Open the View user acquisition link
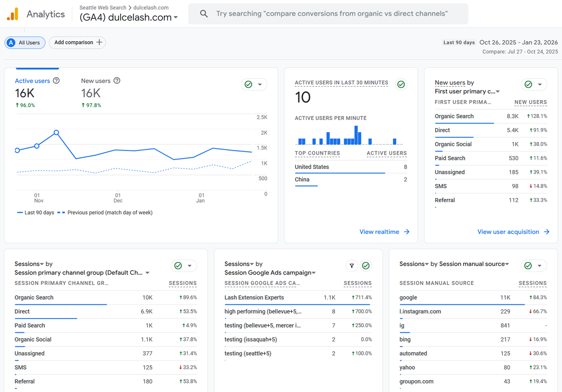The height and width of the screenshot is (392, 562). tap(513, 232)
